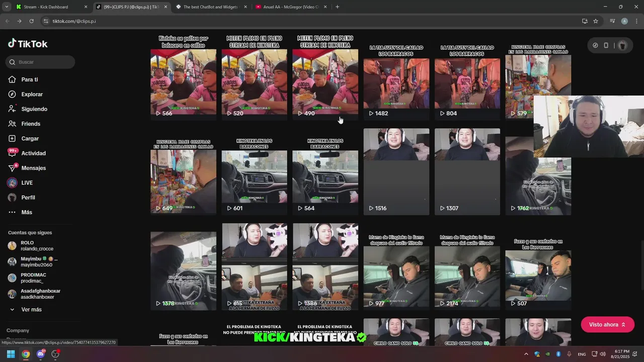Open video with 649 views
Image resolution: width=644 pixels, height=362 pixels.
183,171
